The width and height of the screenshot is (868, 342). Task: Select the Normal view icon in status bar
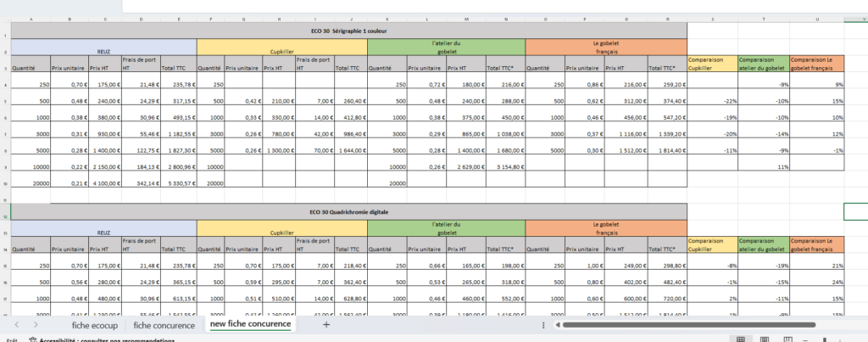point(740,339)
